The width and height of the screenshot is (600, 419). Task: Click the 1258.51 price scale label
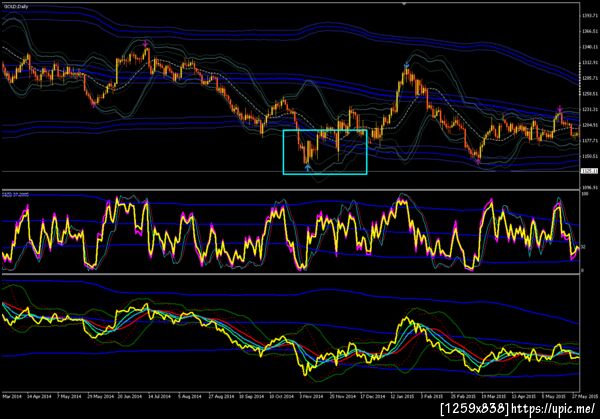pos(590,94)
